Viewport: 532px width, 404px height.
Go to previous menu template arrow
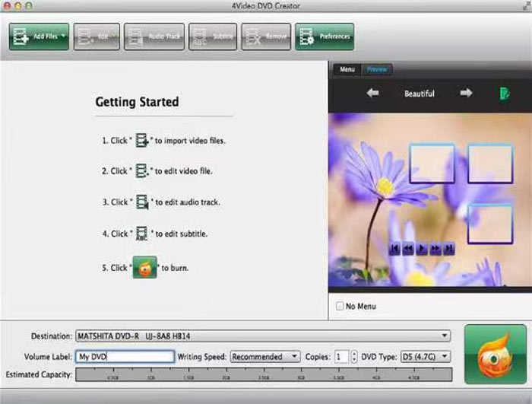(x=372, y=93)
